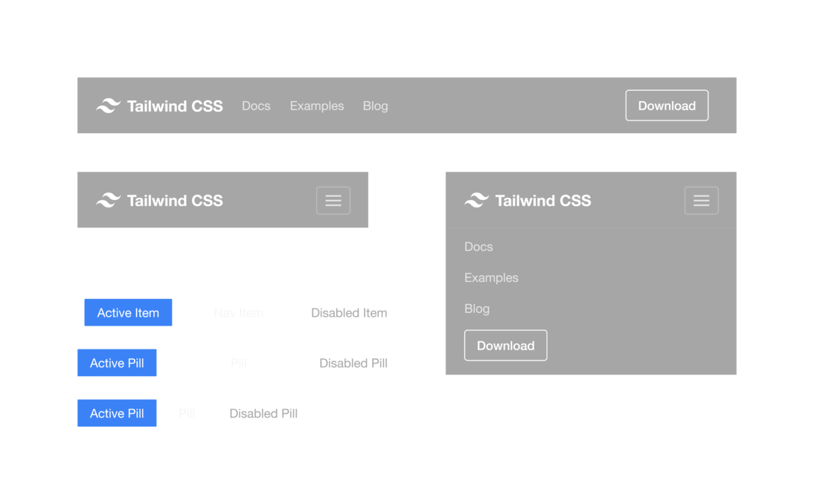Image resolution: width=814 pixels, height=504 pixels.
Task: Select Docs in the expanded mobile menu
Action: click(478, 247)
